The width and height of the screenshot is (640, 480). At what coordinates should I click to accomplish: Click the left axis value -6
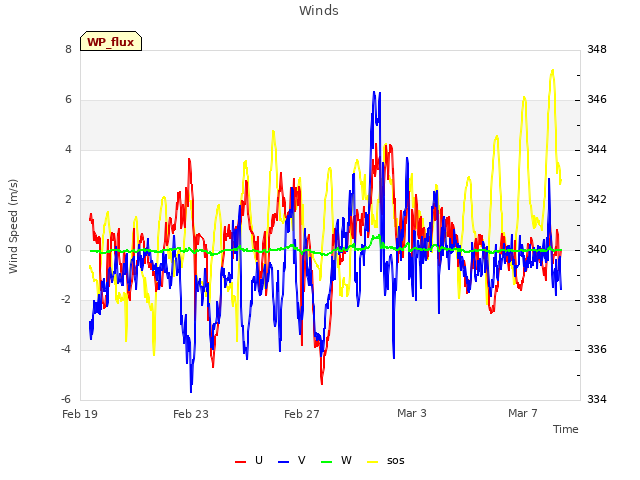67,399
